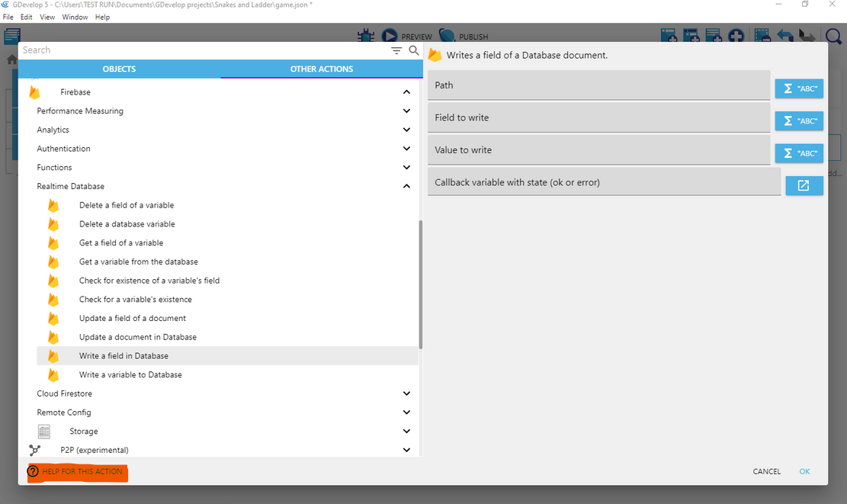
Task: Collapse the Firebase category
Action: tap(407, 91)
